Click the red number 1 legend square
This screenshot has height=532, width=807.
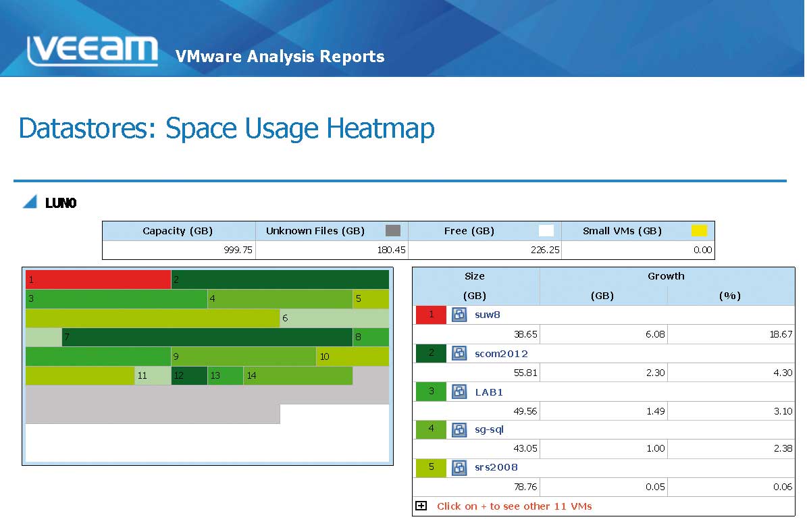pos(430,315)
